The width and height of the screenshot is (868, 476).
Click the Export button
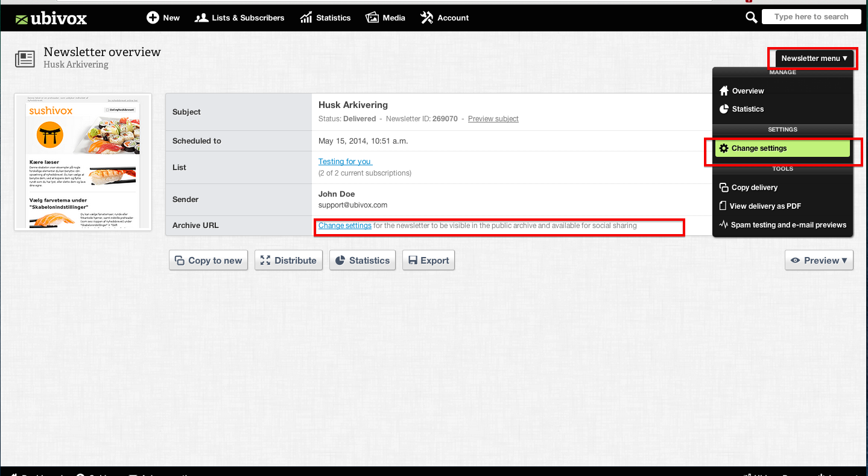428,260
